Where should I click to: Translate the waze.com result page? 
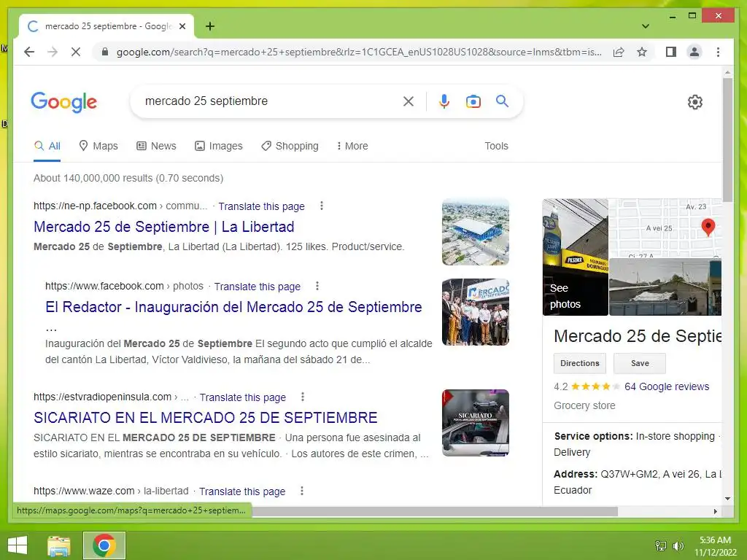tap(242, 491)
